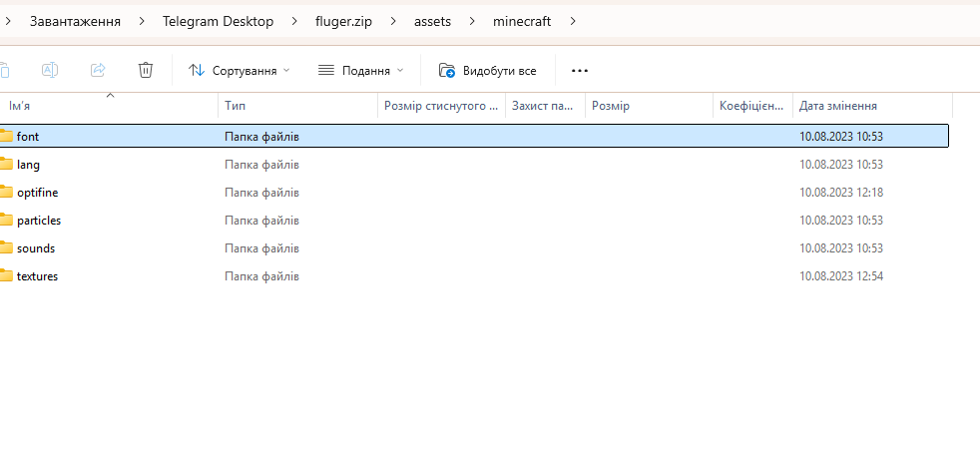Go to Завантаження in the breadcrumb path
980x476 pixels.
75,21
